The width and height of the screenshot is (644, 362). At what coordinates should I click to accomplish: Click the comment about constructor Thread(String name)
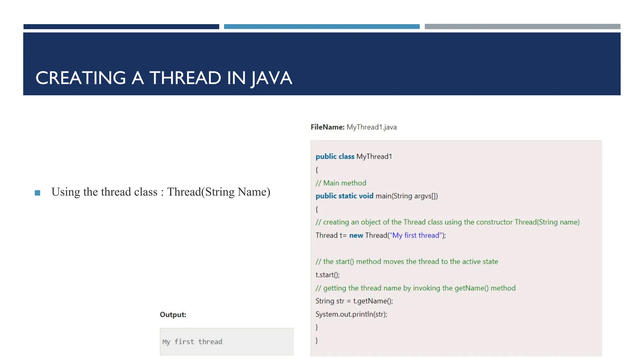447,222
